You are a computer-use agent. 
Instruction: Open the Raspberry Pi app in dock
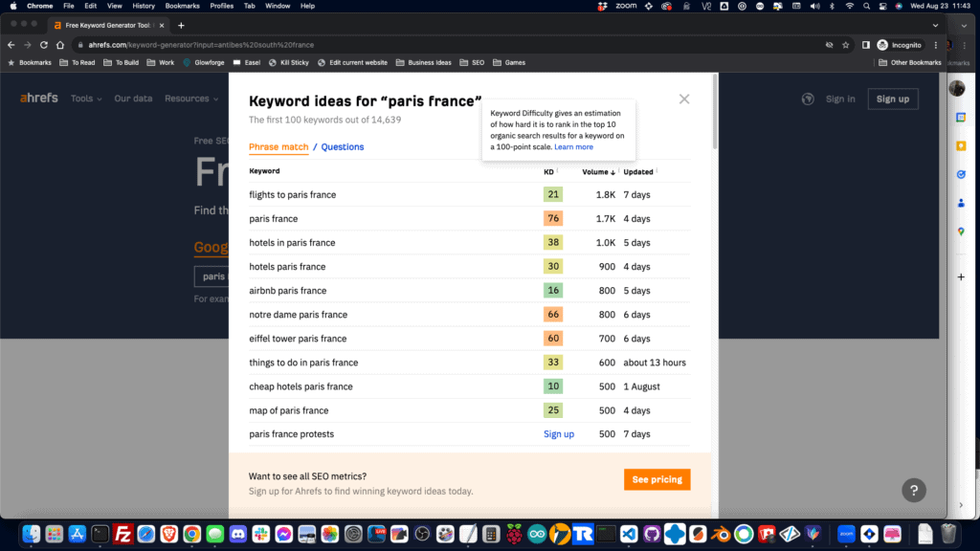click(514, 534)
